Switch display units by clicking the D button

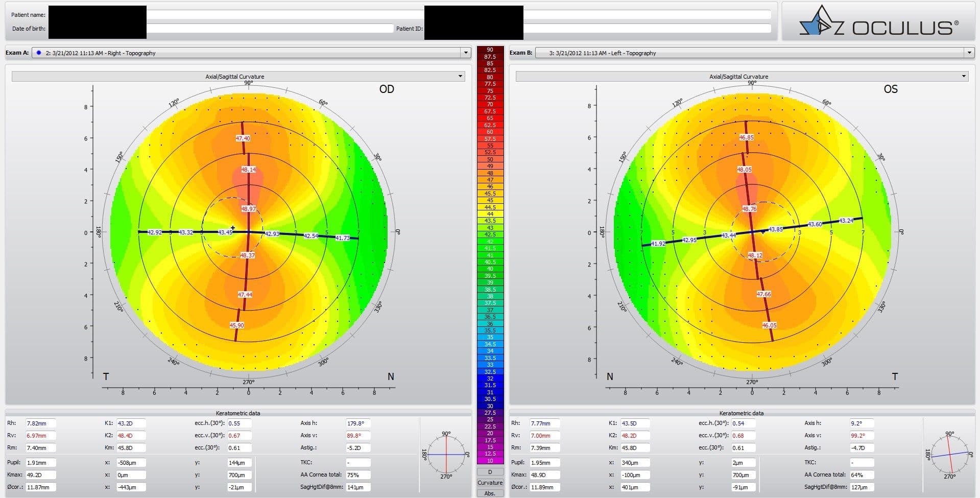click(490, 471)
